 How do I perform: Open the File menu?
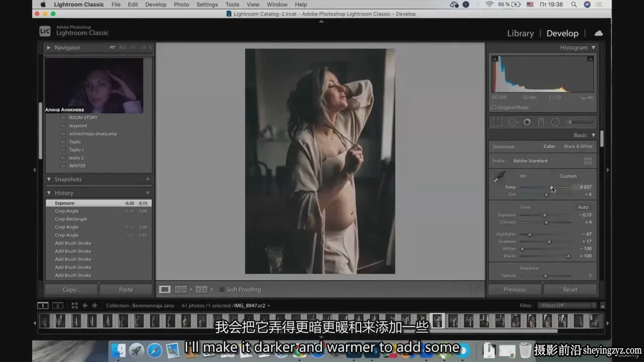[x=116, y=5]
